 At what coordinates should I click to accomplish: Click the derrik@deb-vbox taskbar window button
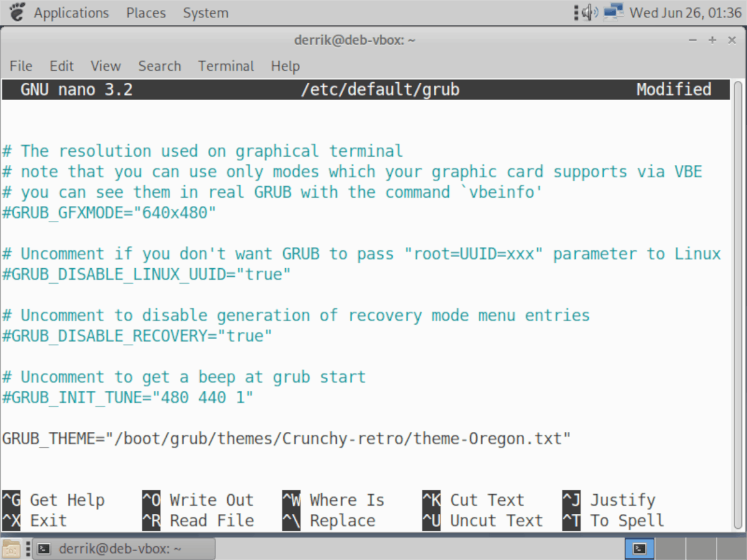click(x=123, y=548)
